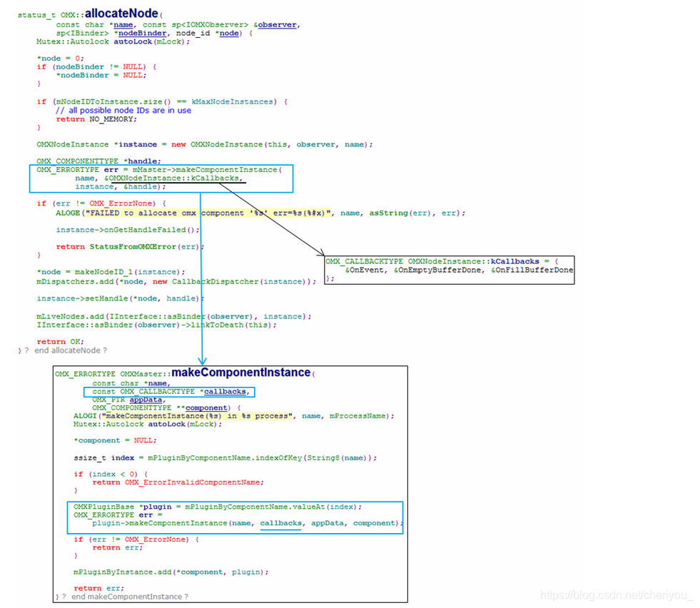
Task: Click the boxed OMXPluginBase plugin code
Action: (x=235, y=515)
